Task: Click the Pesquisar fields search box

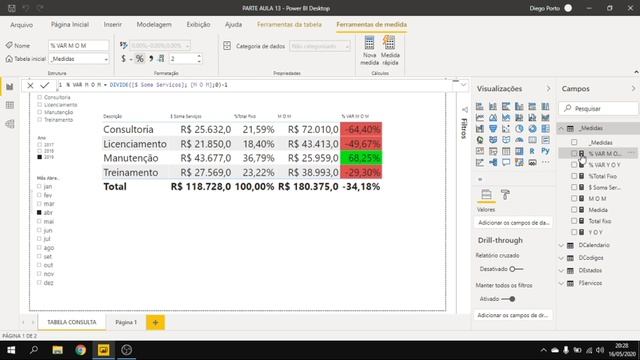Action: pos(598,109)
